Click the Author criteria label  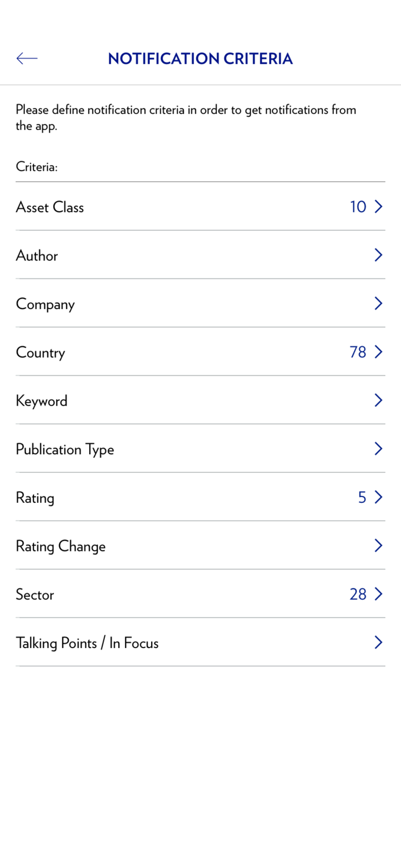pyautogui.click(x=36, y=256)
